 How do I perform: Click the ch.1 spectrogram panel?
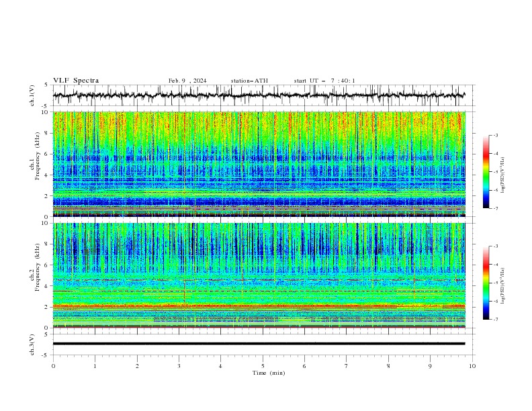pos(259,164)
